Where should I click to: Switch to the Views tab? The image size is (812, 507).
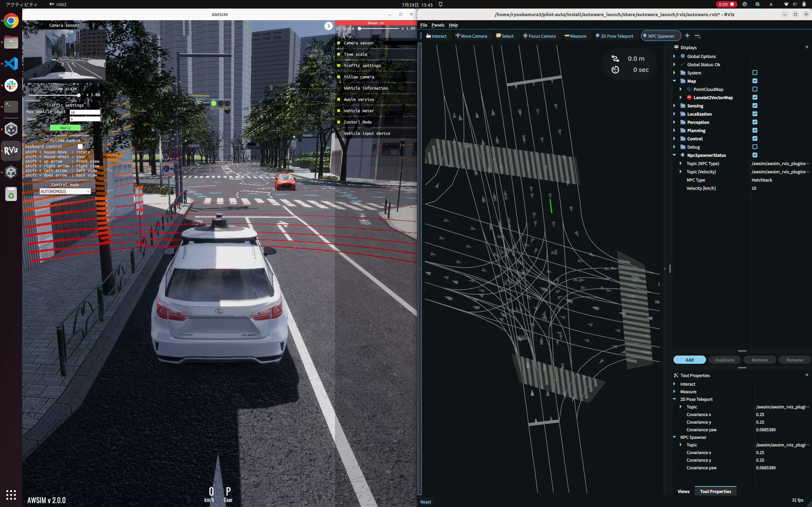pyautogui.click(x=683, y=491)
